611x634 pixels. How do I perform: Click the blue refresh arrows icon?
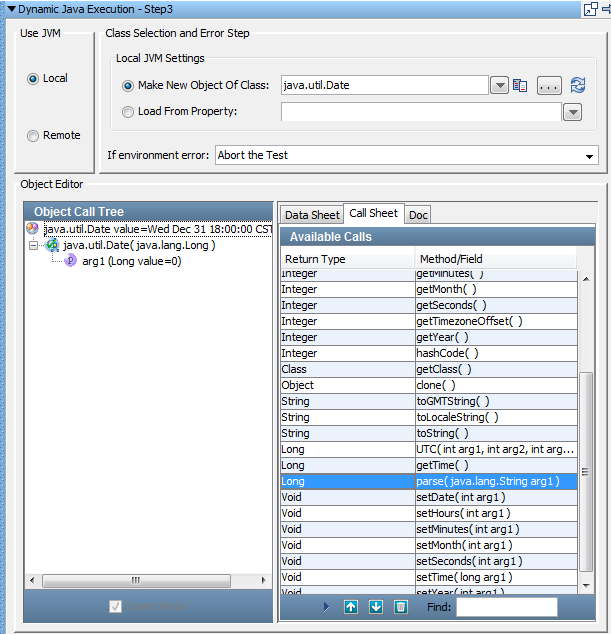[577, 86]
